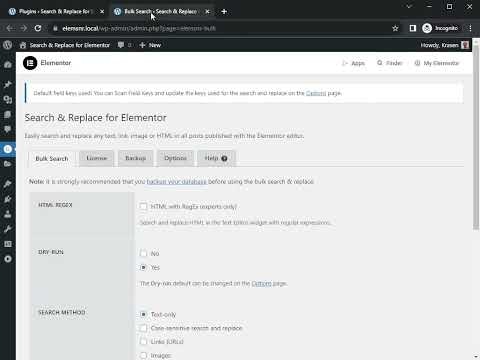Image resolution: width=480 pixels, height=360 pixels.
Task: Open the Posts pin icon in the sidebar
Action: [8, 84]
